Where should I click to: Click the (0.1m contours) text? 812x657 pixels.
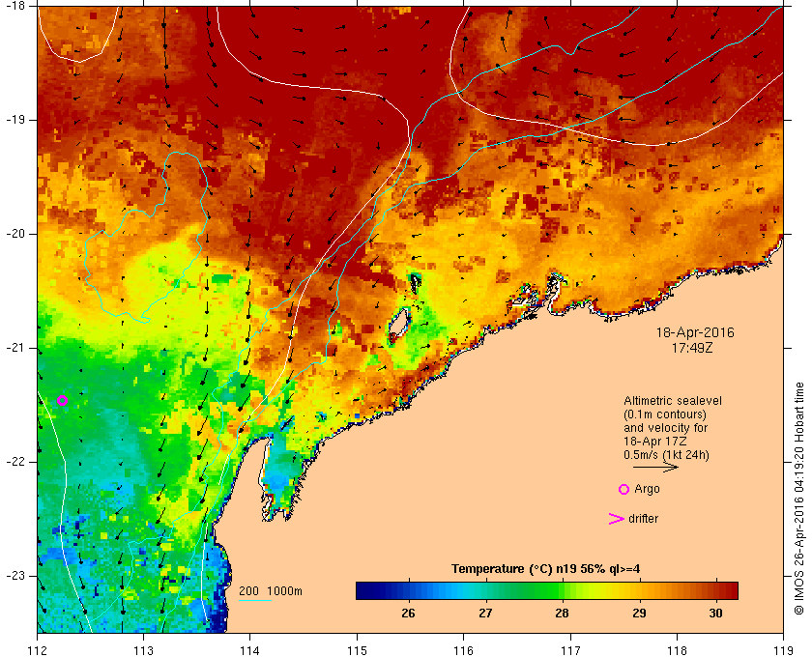665,414
